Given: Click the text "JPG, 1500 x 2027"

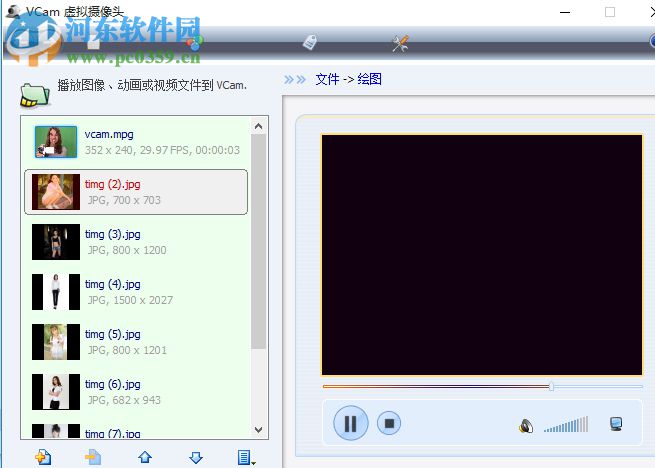Looking at the screenshot, I should click(x=130, y=300).
